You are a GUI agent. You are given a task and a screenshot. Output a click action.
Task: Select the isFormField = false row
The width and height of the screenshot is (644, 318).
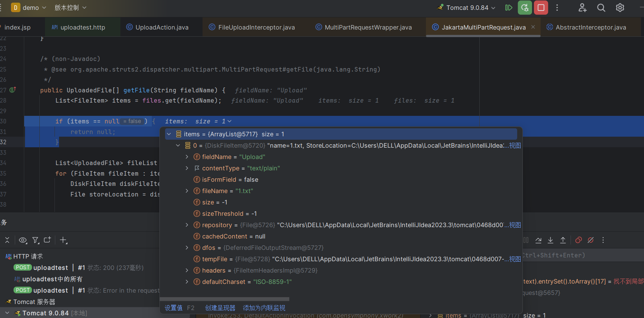[341, 179]
